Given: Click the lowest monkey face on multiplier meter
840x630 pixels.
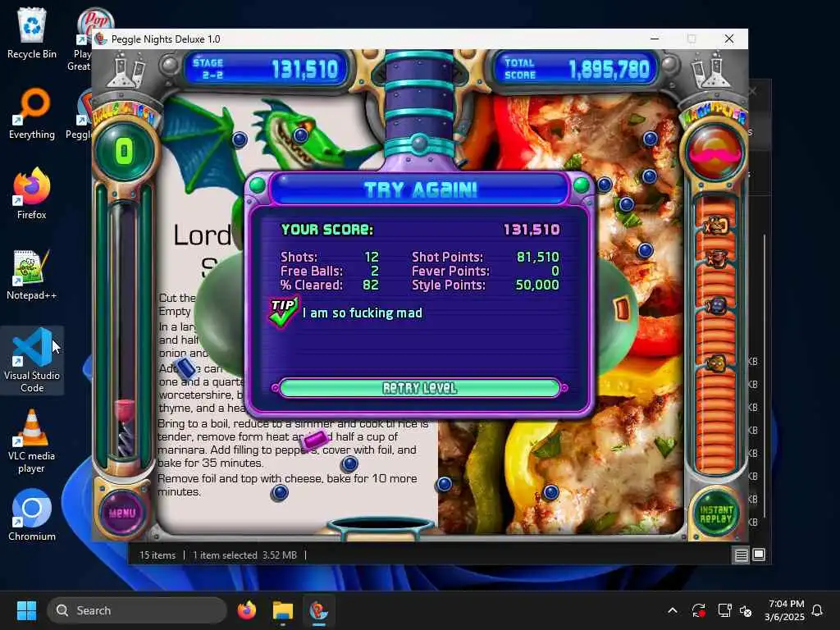Looking at the screenshot, I should (716, 363).
